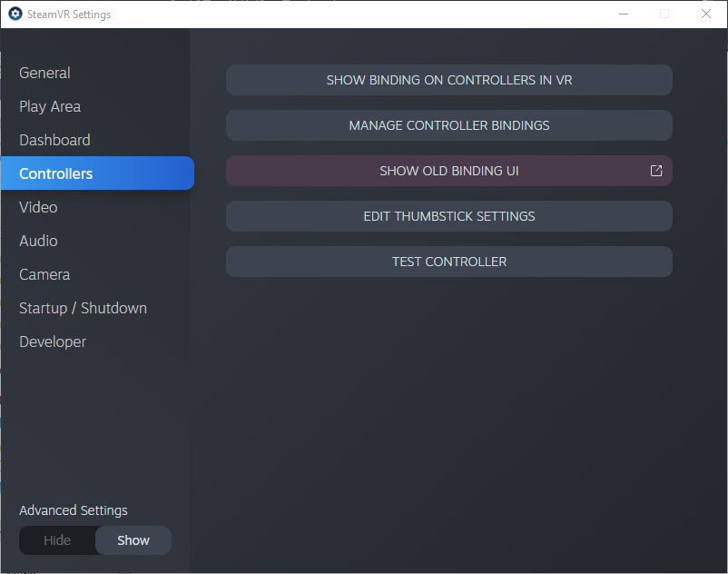728x574 pixels.
Task: Open Edit Thumbstick Settings
Action: point(449,216)
